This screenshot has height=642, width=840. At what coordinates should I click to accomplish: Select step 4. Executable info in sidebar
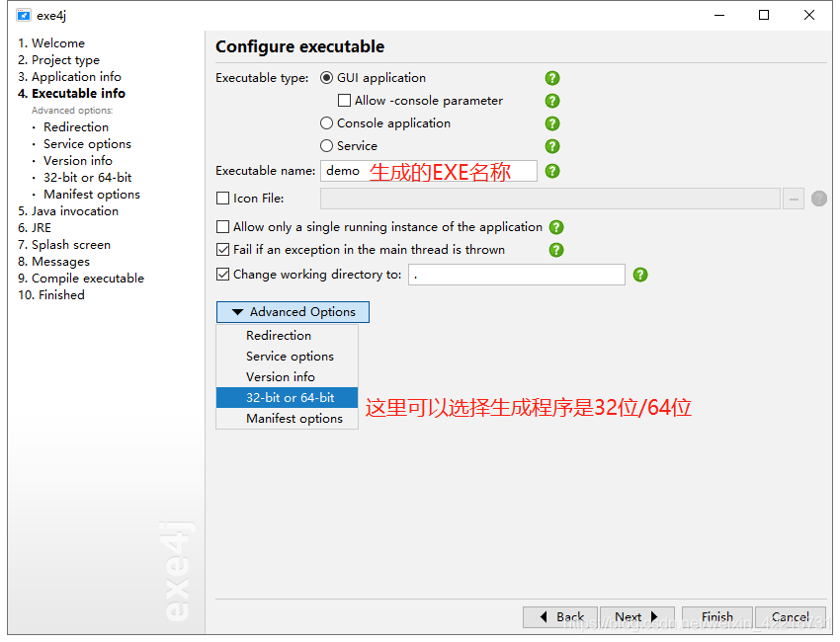click(72, 94)
